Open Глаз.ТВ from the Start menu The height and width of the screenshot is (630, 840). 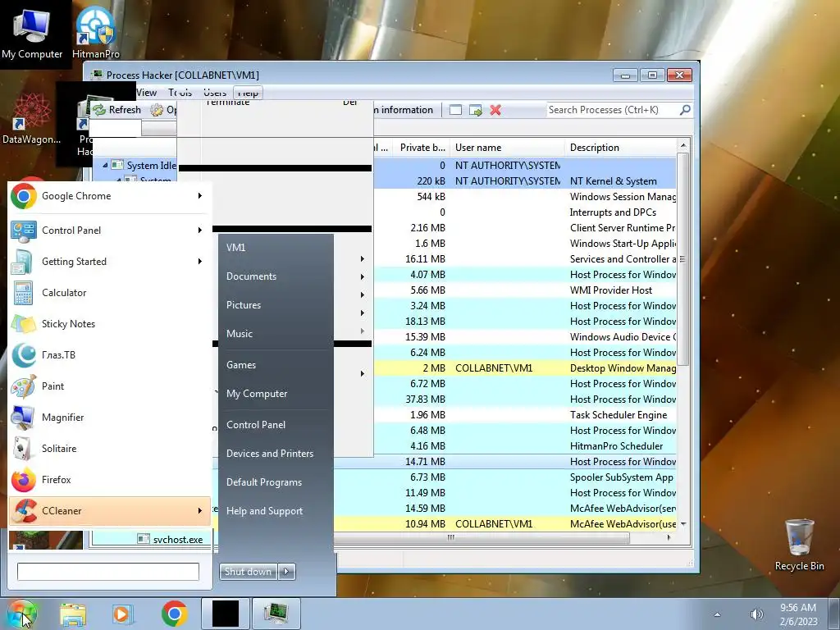[107, 355]
